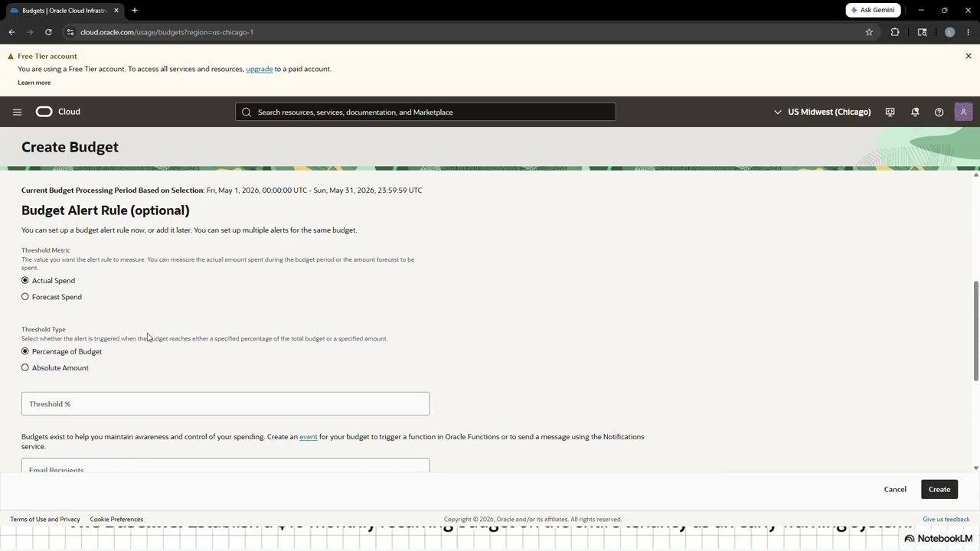
Task: Open the browser side panel icon
Action: point(922,32)
